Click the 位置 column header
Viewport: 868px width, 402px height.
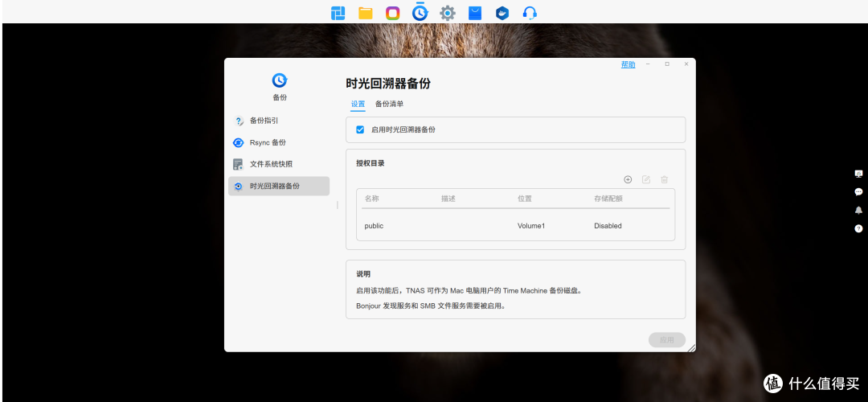pos(525,199)
